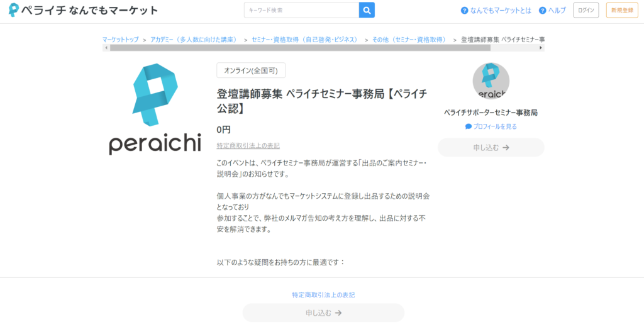Open その他（セミナー・資格取得） breadcrumb
This screenshot has width=644, height=327.
coord(410,40)
